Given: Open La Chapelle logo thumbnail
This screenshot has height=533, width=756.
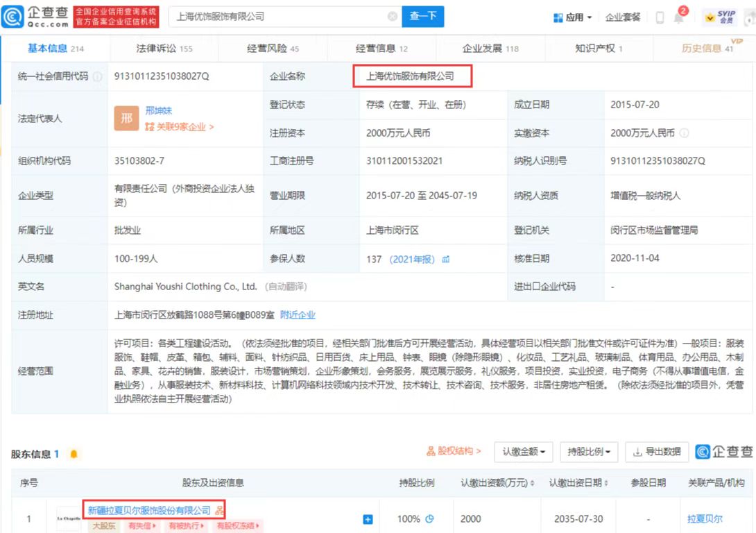Looking at the screenshot, I should tap(69, 518).
